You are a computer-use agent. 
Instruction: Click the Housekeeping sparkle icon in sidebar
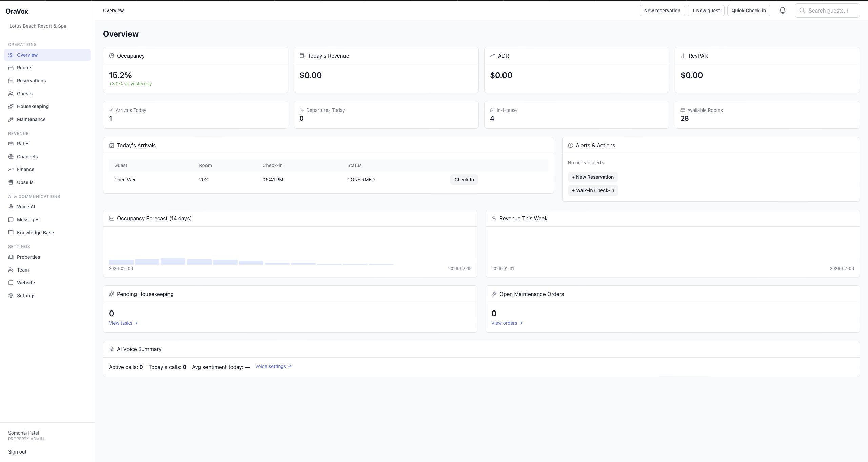pos(11,106)
